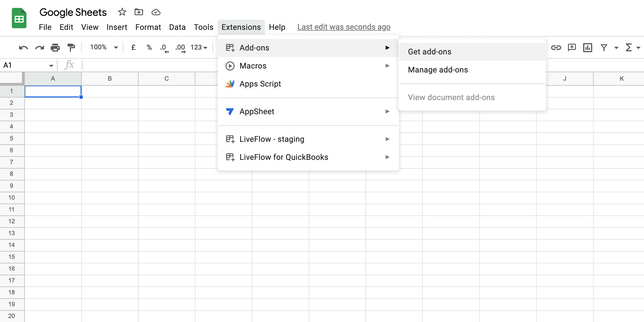Expand the name box A1 dropdown
Screen dimensions: 644x322
51,66
